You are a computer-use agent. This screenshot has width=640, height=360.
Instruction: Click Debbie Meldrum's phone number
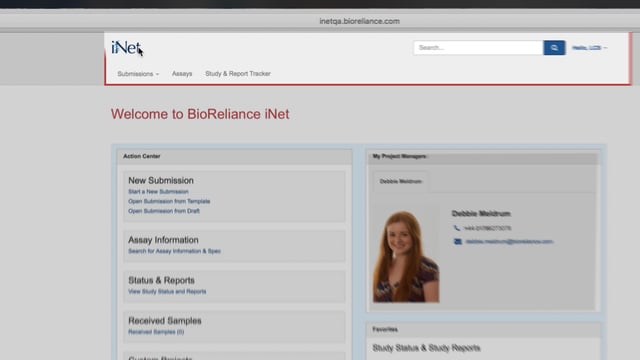487,228
